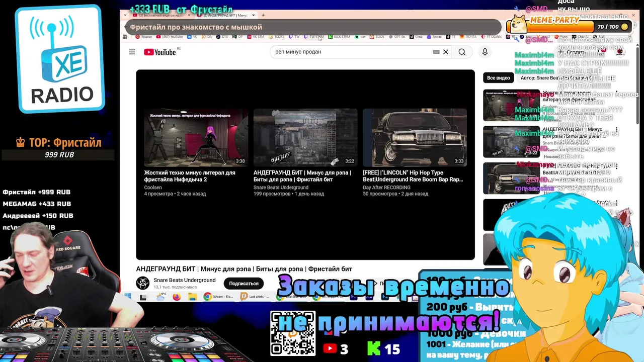Open the YouTube hamburger guide menu
This screenshot has width=644, height=362.
[x=132, y=52]
